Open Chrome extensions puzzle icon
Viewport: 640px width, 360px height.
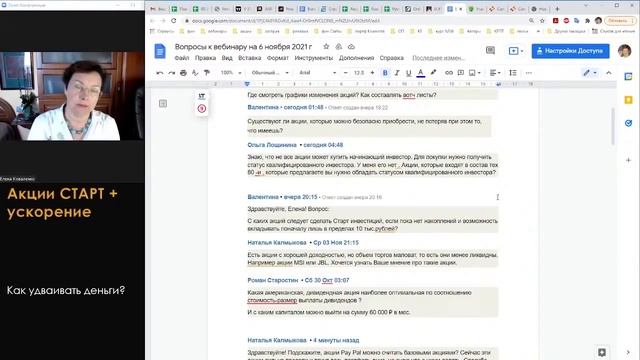click(587, 20)
